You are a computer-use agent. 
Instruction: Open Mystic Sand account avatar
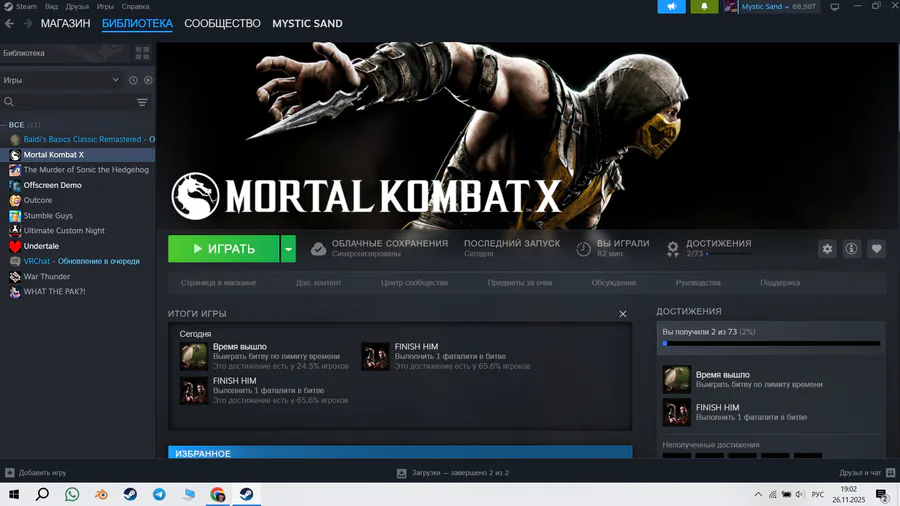pos(731,6)
